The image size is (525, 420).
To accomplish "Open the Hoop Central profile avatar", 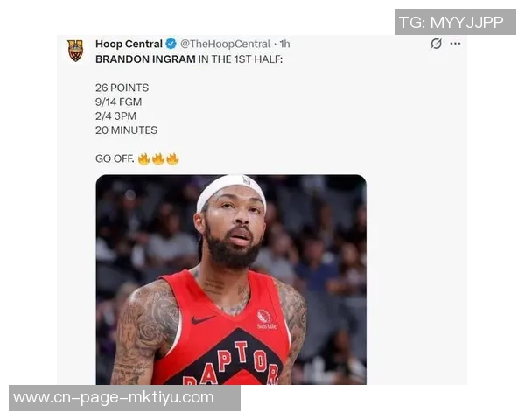I will (x=75, y=51).
